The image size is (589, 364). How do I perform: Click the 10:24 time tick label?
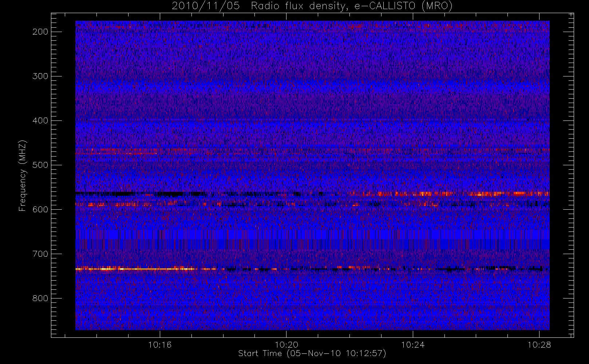413,345
